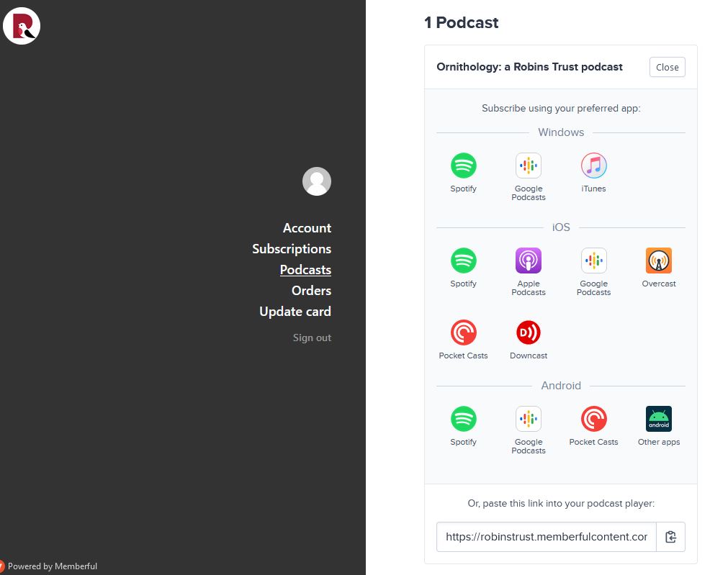Click the podcast feed URL field
The height and width of the screenshot is (575, 728).
(x=546, y=537)
